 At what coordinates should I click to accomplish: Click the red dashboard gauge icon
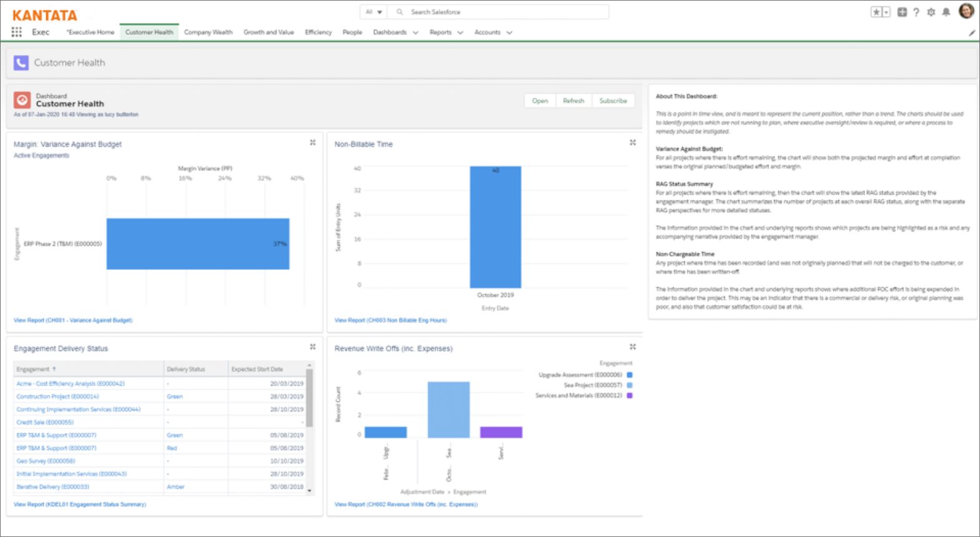pyautogui.click(x=22, y=100)
